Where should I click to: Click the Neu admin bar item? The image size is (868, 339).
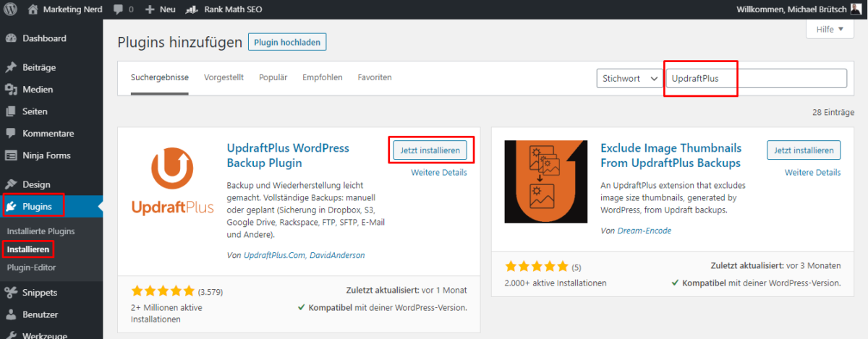point(167,10)
